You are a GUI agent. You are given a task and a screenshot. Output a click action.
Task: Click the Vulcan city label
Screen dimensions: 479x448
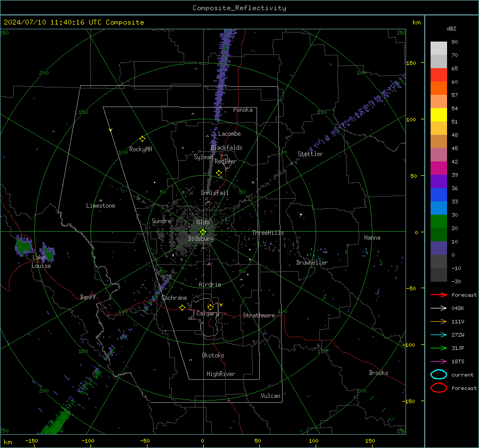[271, 396]
